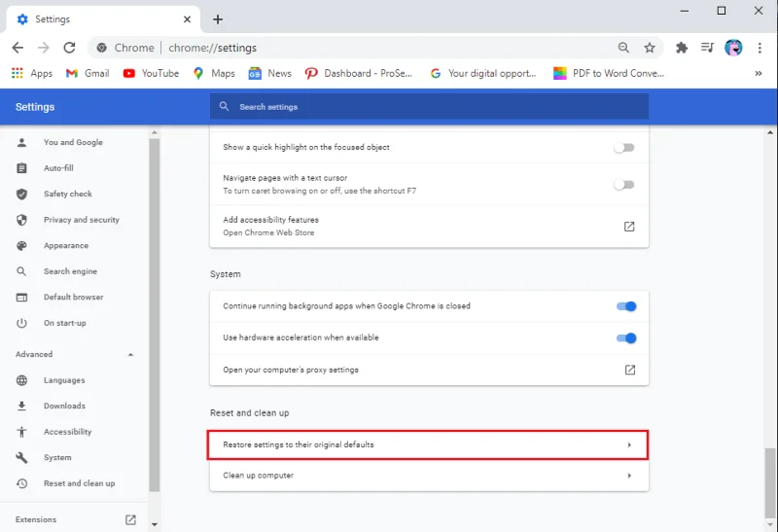The height and width of the screenshot is (532, 778).
Task: Select System in sidebar
Action: tap(57, 457)
